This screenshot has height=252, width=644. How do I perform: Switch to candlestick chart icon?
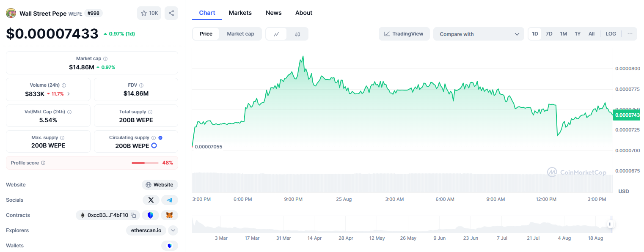(297, 34)
